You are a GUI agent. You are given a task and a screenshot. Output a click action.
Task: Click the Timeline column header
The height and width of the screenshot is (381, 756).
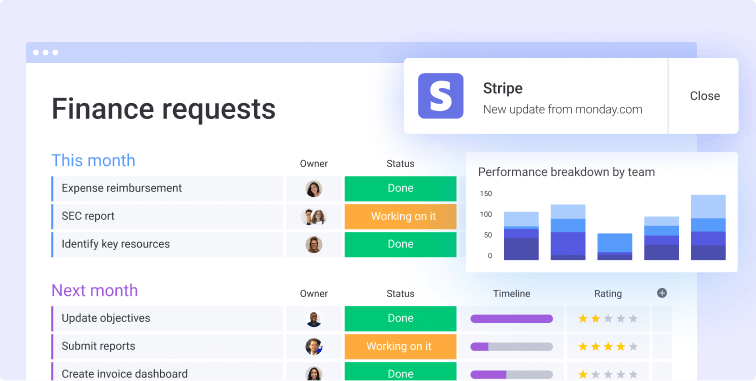(512, 293)
